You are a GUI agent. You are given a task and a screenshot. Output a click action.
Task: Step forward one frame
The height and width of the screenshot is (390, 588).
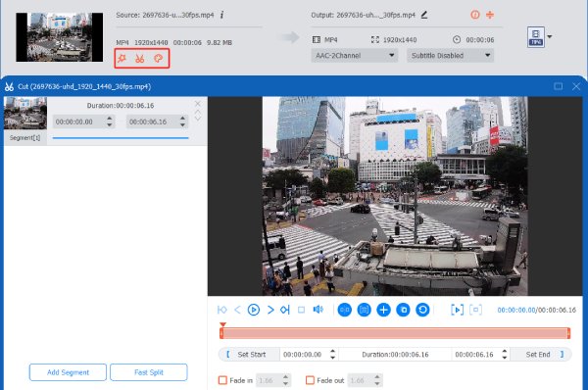pyautogui.click(x=270, y=310)
